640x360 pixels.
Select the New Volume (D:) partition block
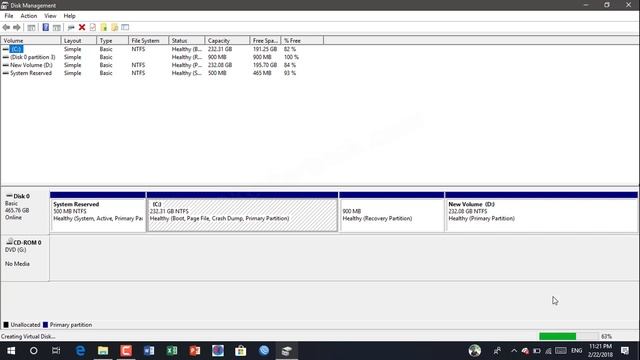click(541, 212)
